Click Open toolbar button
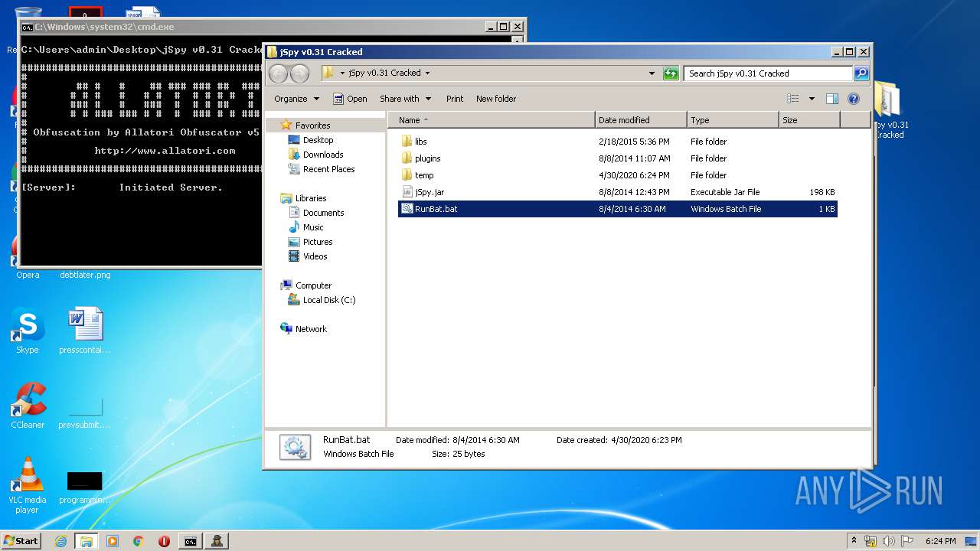980x551 pixels. tap(350, 99)
